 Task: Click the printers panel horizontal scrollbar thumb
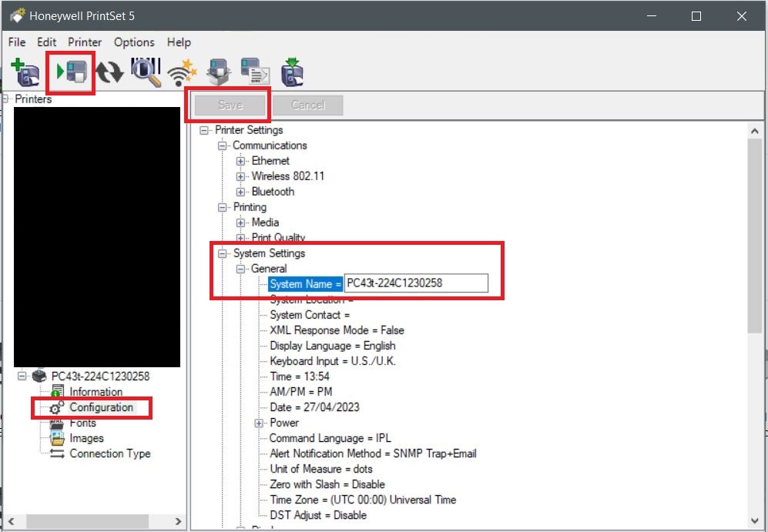[87, 522]
